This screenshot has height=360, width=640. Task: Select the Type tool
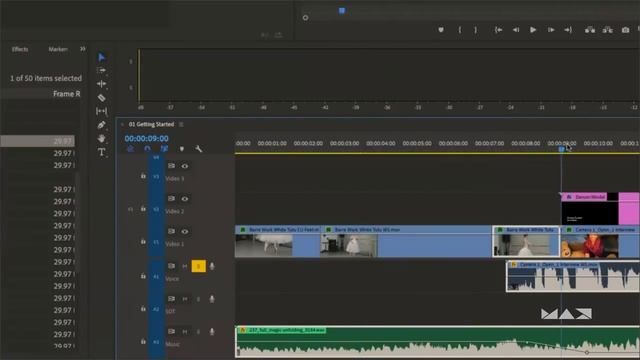102,152
